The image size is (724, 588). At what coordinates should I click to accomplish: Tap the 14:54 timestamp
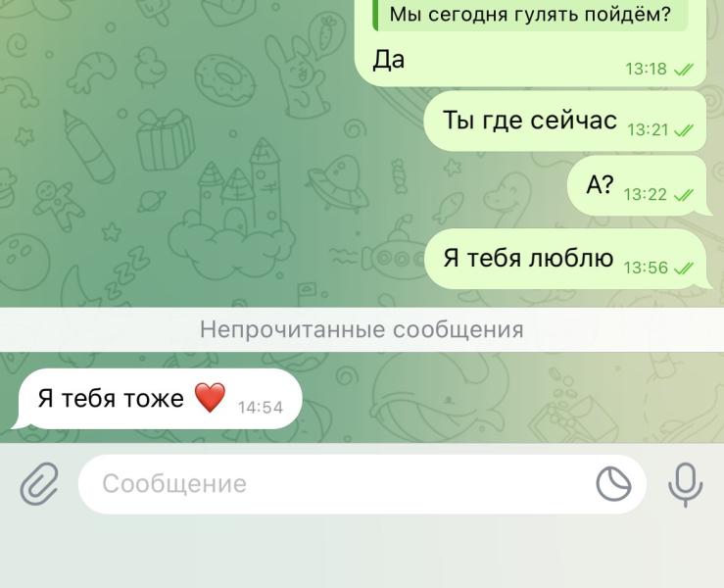tap(261, 408)
